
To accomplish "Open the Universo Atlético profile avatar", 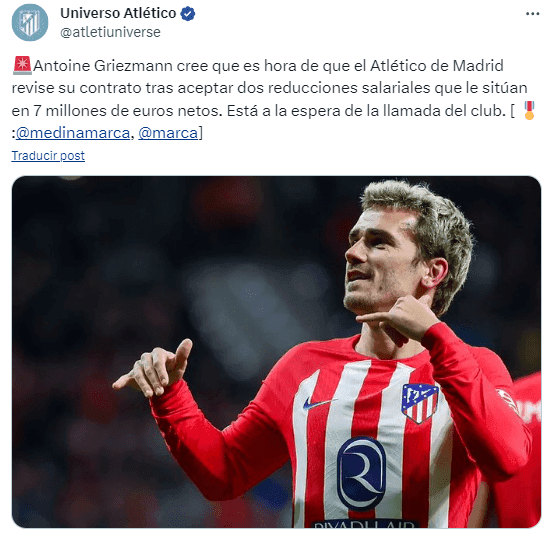I will (30, 23).
